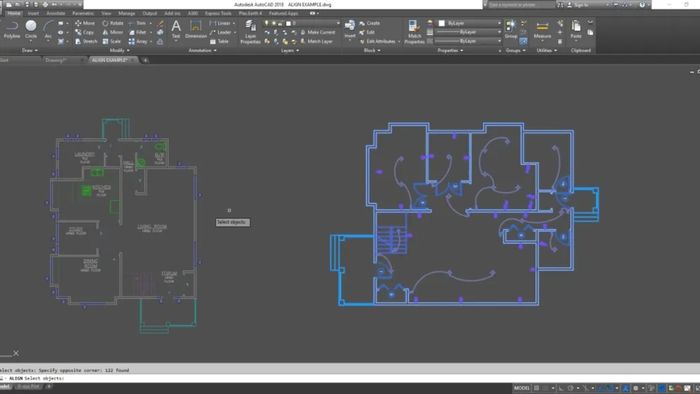
Task: Click the Paste clipboard tool
Action: [576, 29]
